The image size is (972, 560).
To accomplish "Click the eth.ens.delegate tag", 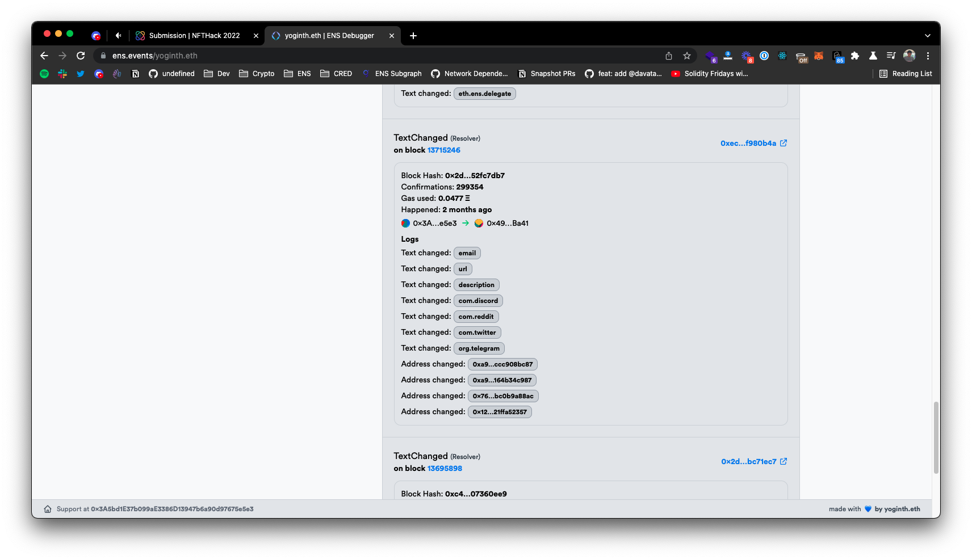I will tap(485, 94).
